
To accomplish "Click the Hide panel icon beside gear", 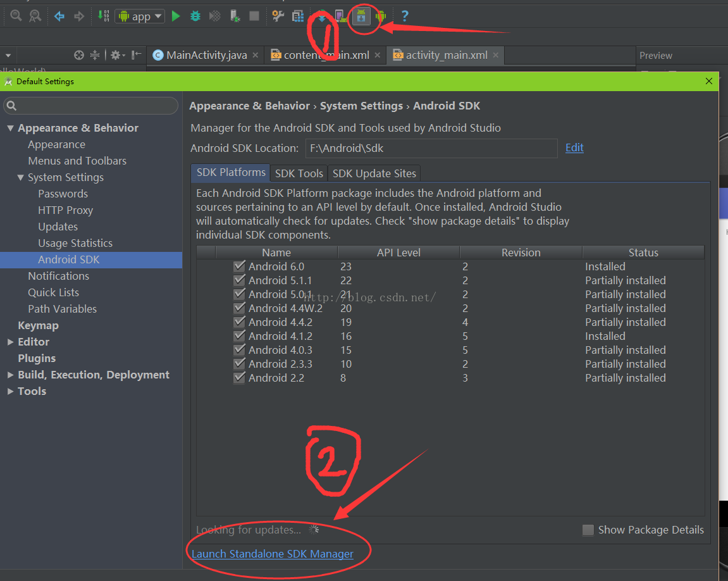I will click(136, 55).
